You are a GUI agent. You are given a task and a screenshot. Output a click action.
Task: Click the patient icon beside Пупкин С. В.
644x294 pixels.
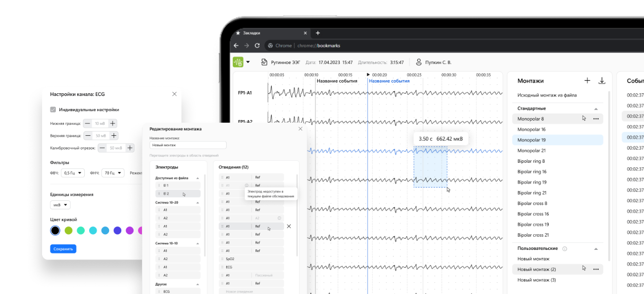(419, 62)
